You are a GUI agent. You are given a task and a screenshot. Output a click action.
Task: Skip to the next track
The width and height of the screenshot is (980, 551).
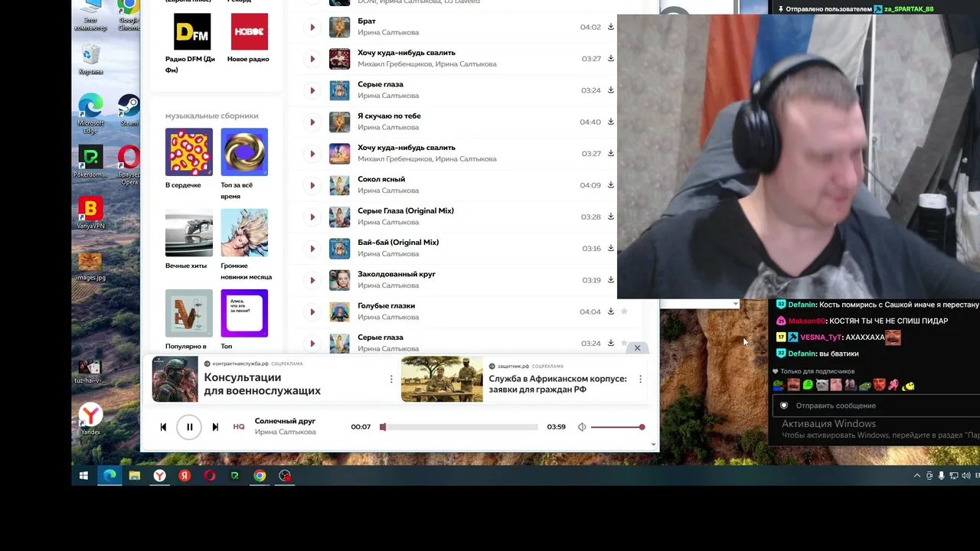pyautogui.click(x=215, y=427)
